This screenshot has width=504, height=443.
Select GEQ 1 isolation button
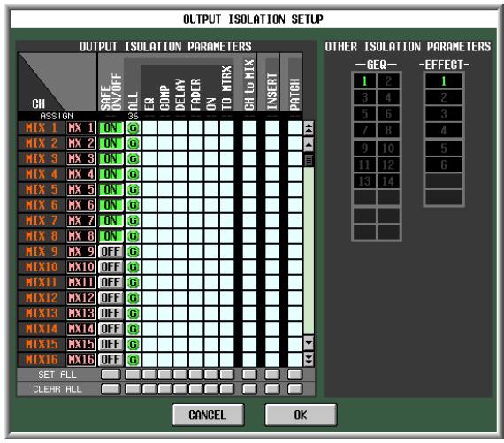click(x=364, y=81)
